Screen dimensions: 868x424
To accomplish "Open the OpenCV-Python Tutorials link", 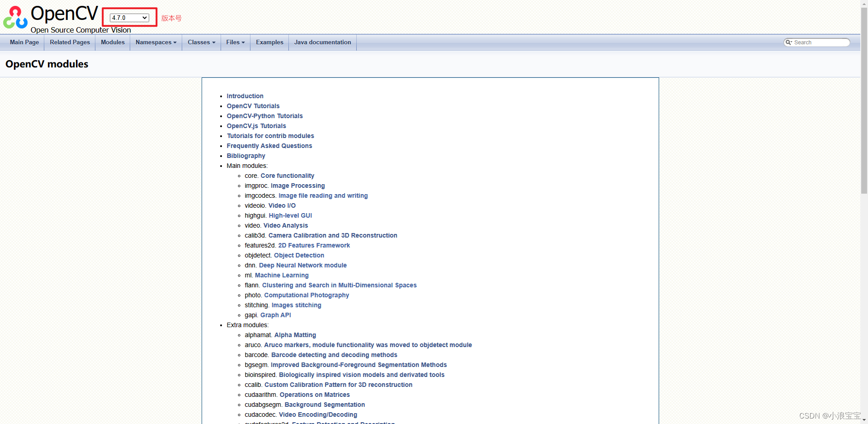I will [x=265, y=116].
